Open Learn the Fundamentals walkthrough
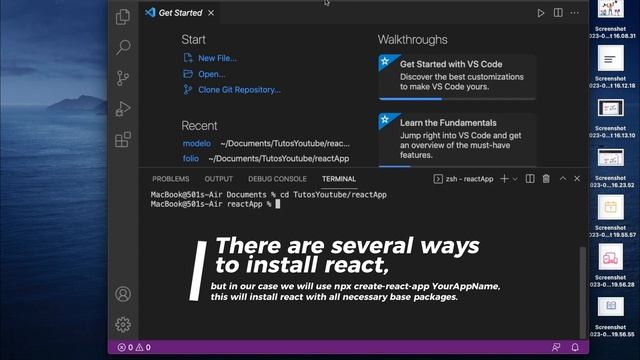 point(457,139)
